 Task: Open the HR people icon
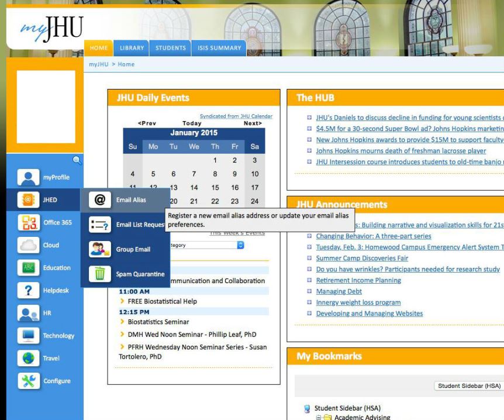pyautogui.click(x=28, y=313)
